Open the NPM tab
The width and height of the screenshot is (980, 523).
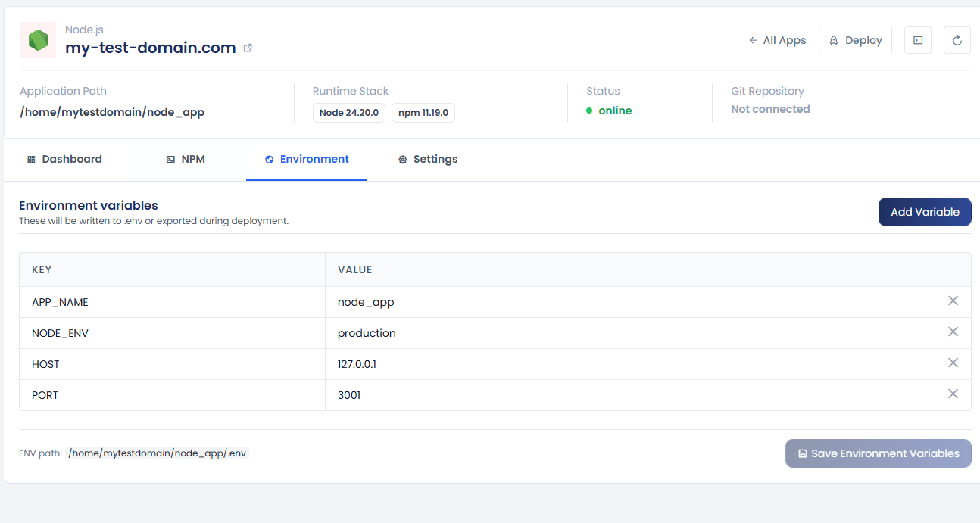click(186, 159)
